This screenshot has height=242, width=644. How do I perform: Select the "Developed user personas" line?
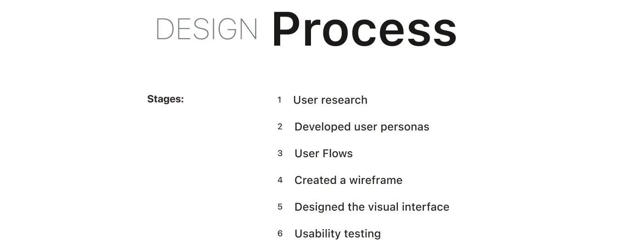[362, 127]
